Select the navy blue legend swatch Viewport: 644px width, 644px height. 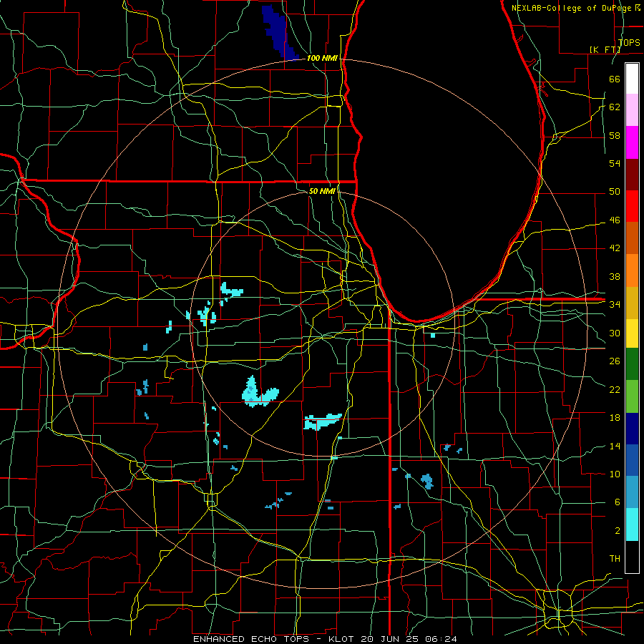coord(632,429)
